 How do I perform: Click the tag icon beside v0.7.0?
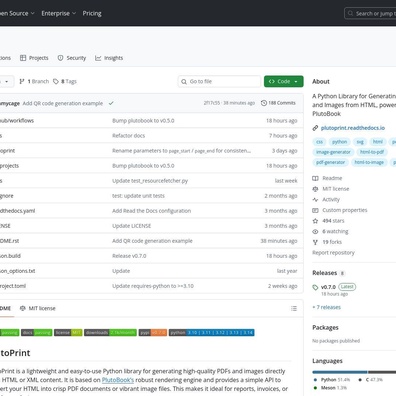[x=315, y=287]
